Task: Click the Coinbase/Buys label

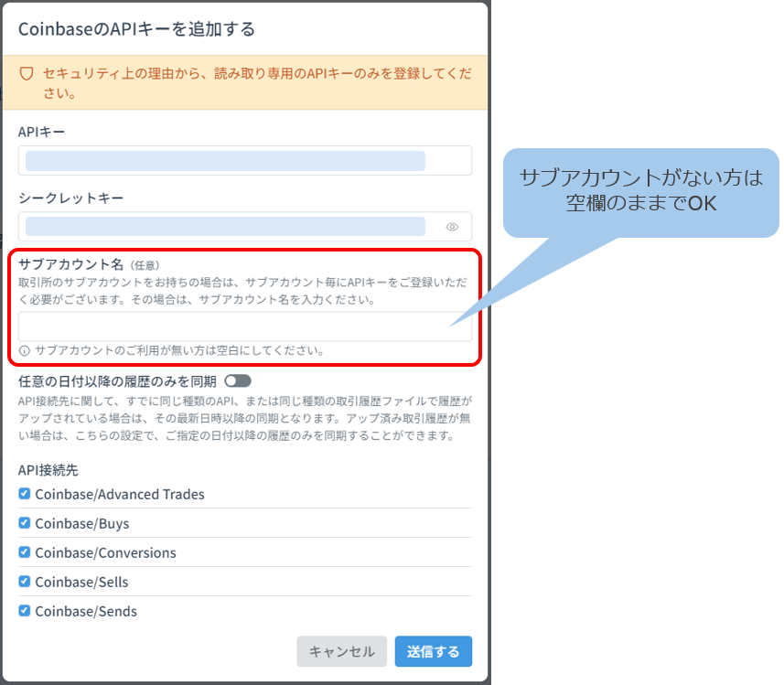Action: (82, 523)
